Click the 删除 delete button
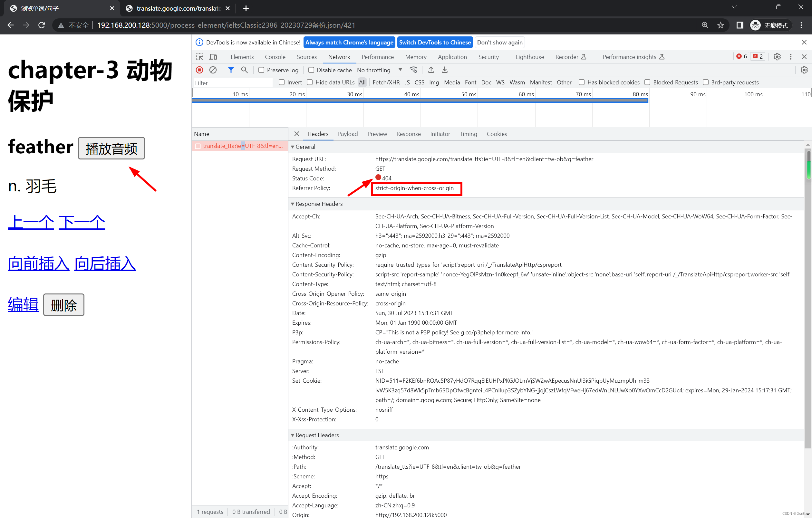 coord(64,305)
